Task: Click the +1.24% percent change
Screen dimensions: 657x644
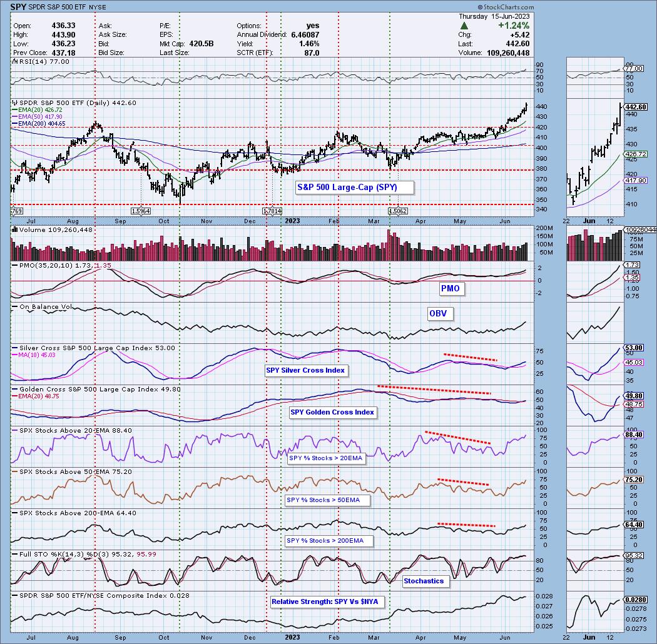Action: tap(514, 26)
